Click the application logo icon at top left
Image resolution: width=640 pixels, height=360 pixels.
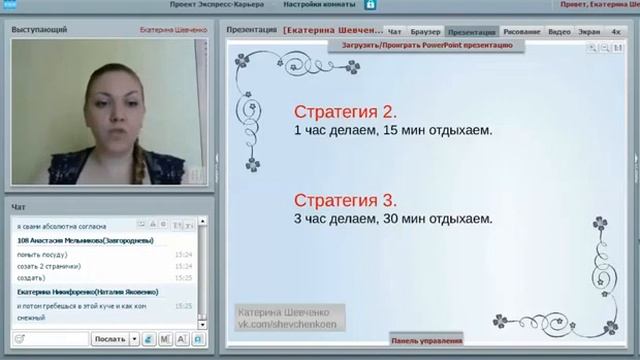(x=10, y=4)
